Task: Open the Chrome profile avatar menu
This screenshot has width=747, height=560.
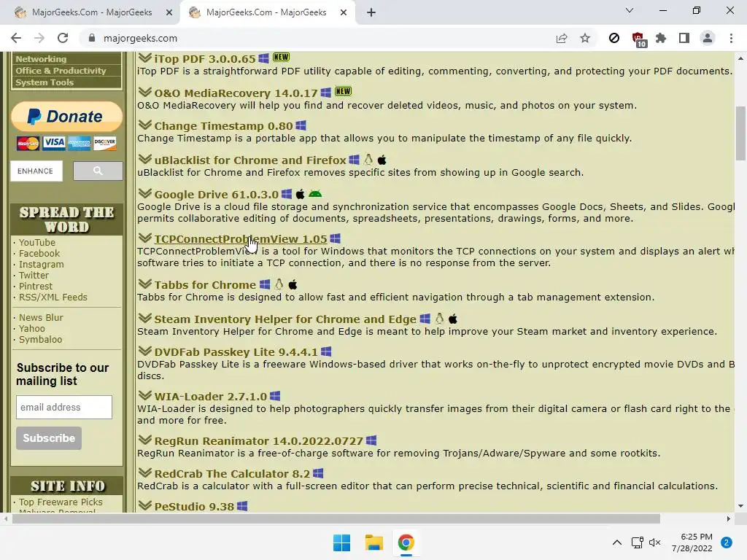Action: (708, 38)
